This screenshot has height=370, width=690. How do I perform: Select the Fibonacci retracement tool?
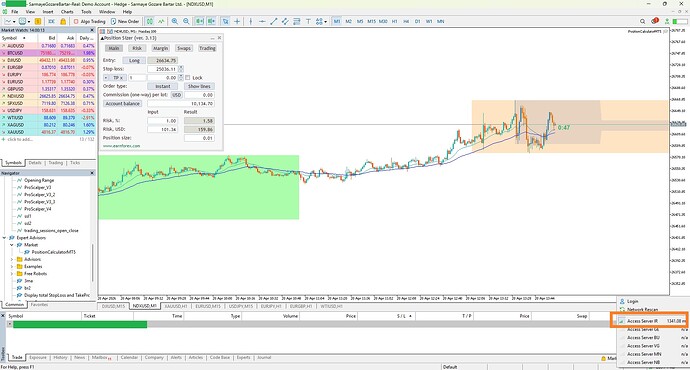297,21
